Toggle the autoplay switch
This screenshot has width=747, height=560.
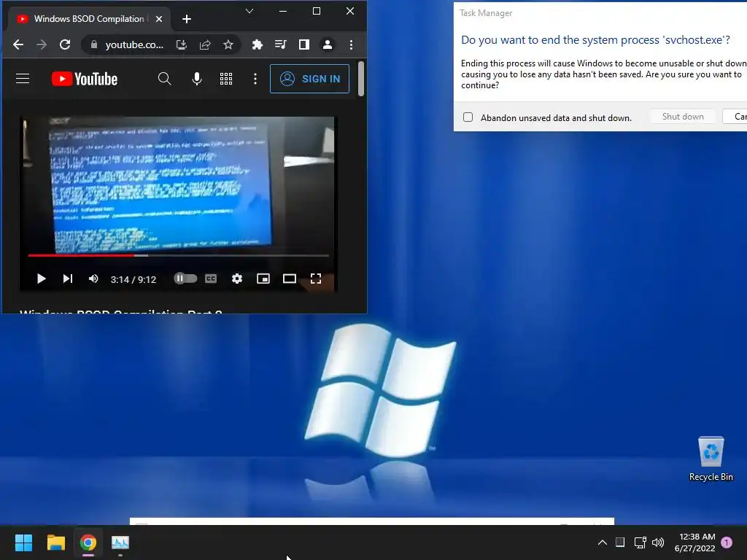(185, 279)
